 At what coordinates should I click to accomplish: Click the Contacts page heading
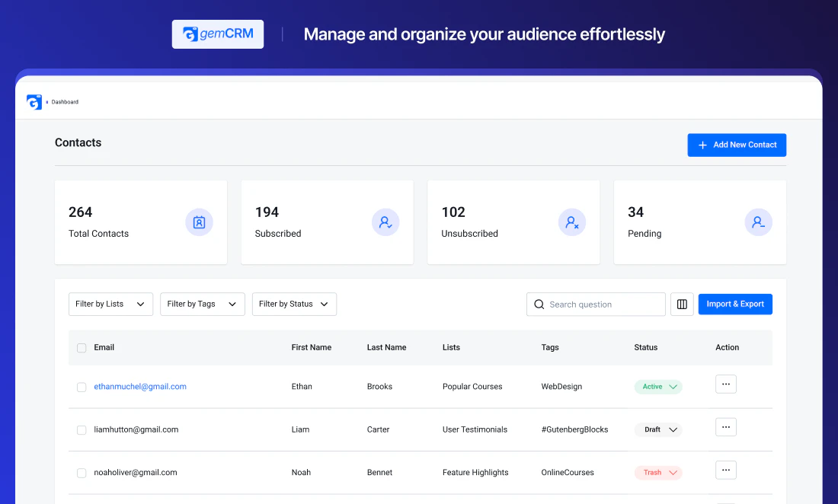coord(78,142)
